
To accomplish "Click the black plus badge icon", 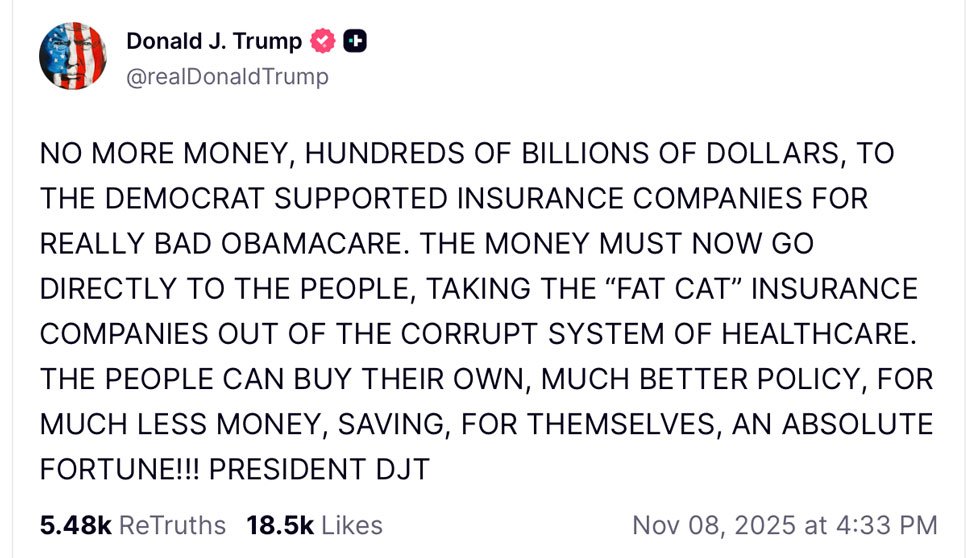I will (354, 41).
